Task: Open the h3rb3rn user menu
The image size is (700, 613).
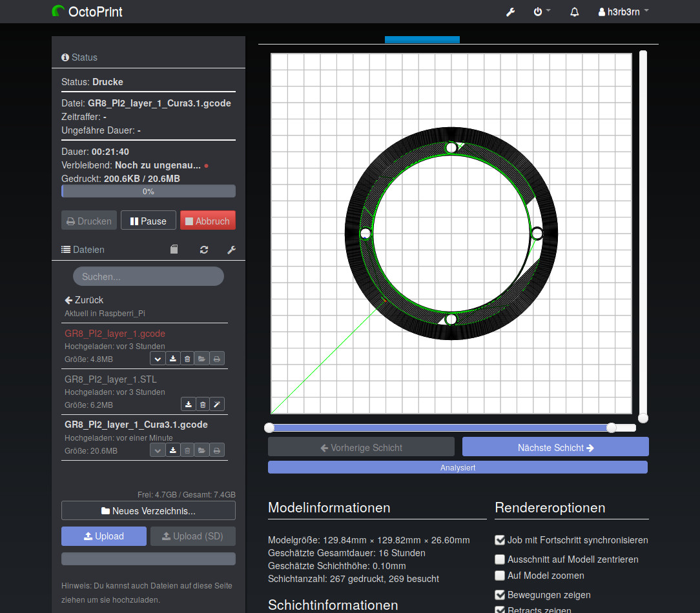Action: coord(623,12)
